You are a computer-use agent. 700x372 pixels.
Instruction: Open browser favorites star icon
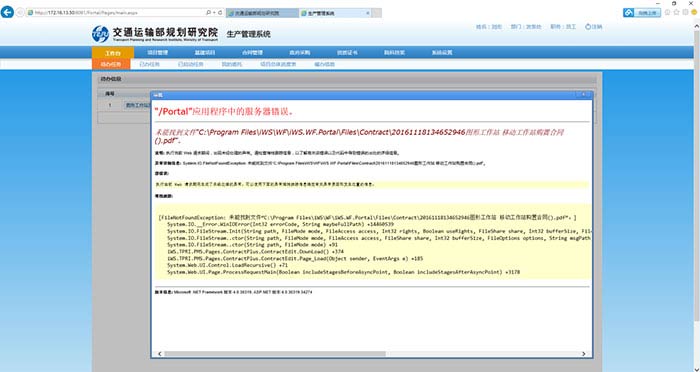(x=676, y=13)
